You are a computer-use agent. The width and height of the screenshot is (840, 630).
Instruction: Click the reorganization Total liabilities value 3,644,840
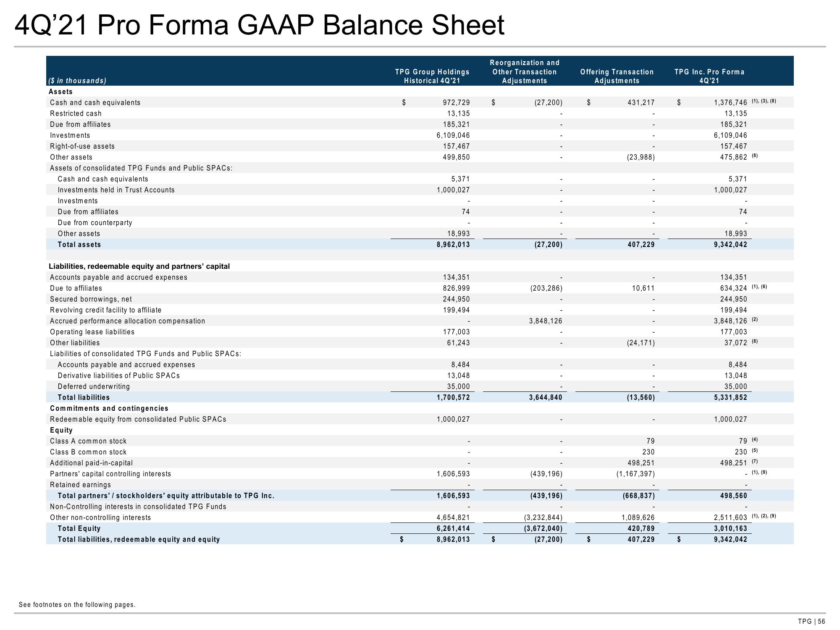coord(546,397)
